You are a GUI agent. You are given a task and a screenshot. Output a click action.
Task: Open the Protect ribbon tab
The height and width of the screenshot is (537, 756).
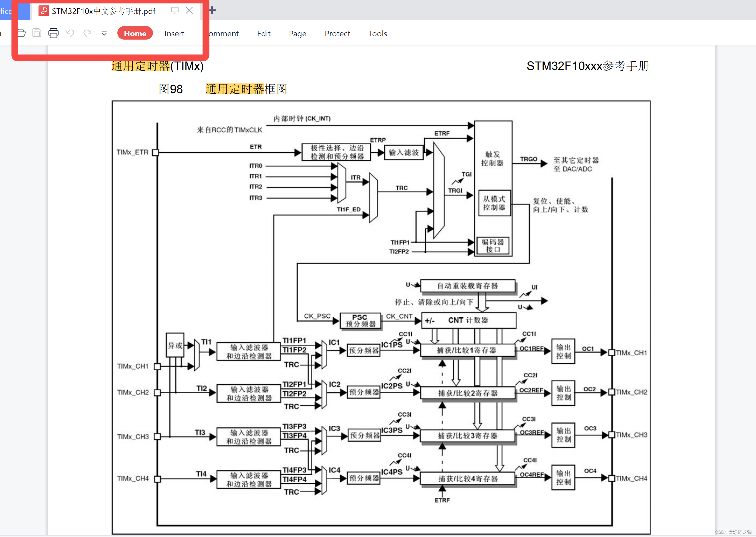[337, 33]
